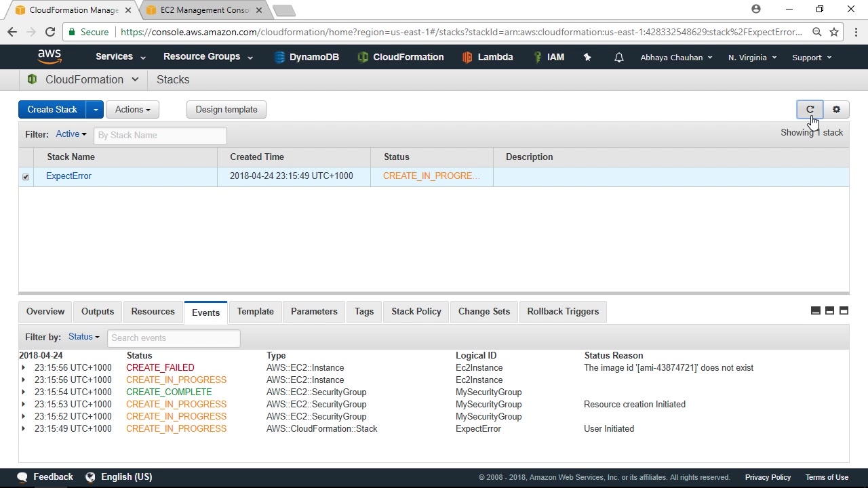Viewport: 868px width, 488px height.
Task: Close the EC2 Management Console tab
Action: [x=259, y=10]
